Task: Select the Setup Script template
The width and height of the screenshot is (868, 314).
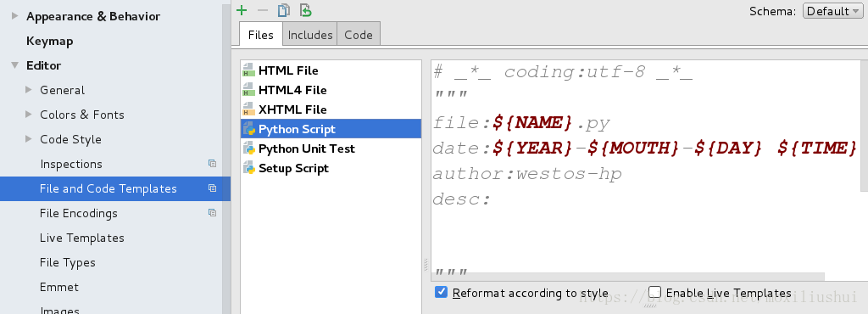Action: 331,168
